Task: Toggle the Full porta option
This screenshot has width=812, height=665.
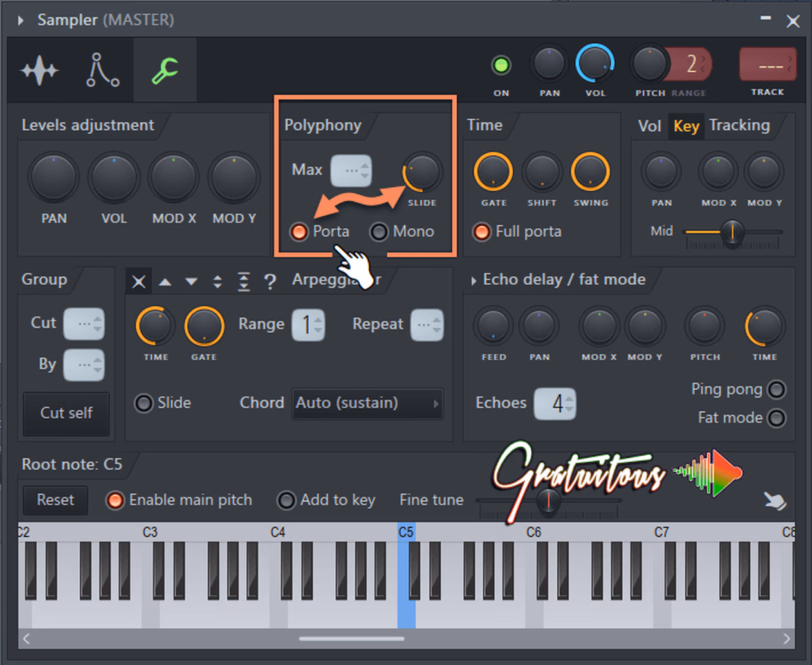Action: click(x=482, y=232)
